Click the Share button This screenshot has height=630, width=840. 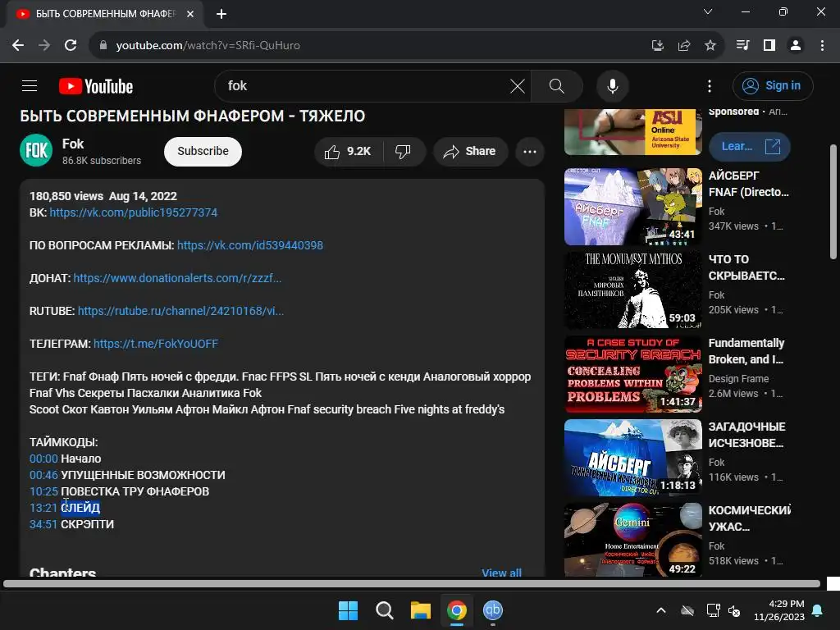click(x=469, y=152)
